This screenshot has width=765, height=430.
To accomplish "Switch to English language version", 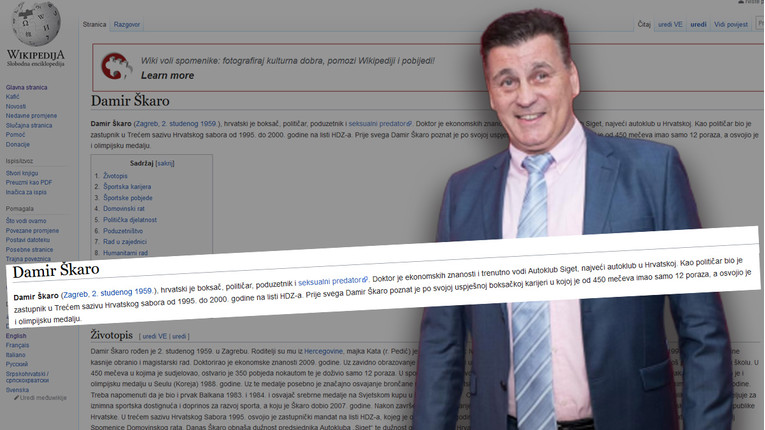I will click(16, 336).
